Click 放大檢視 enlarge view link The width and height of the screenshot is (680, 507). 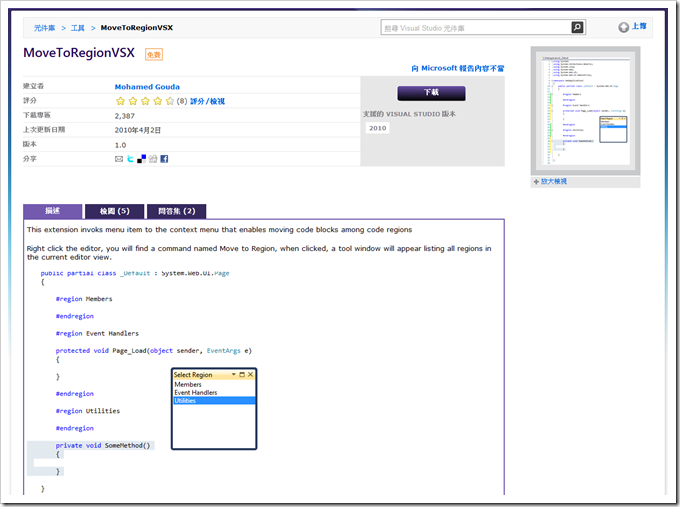coord(554,181)
